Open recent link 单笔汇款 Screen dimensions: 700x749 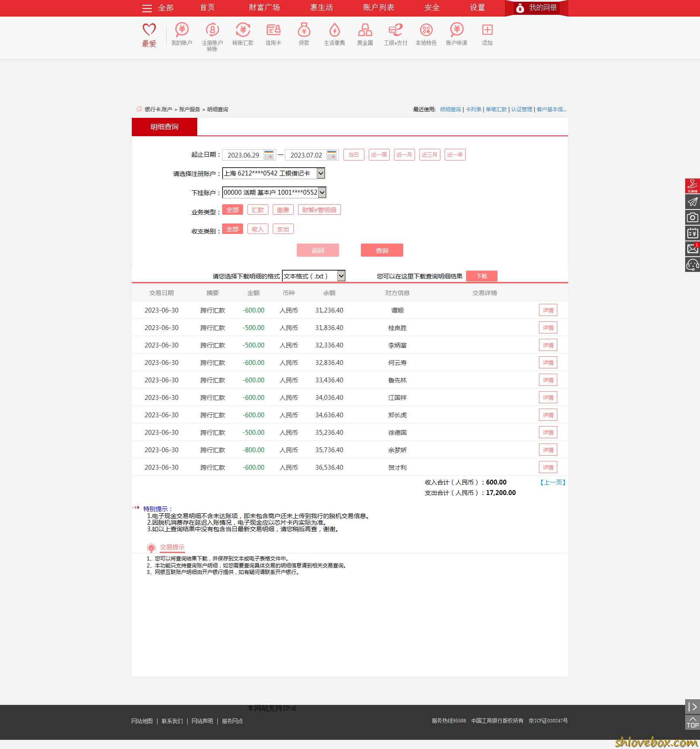(x=496, y=110)
